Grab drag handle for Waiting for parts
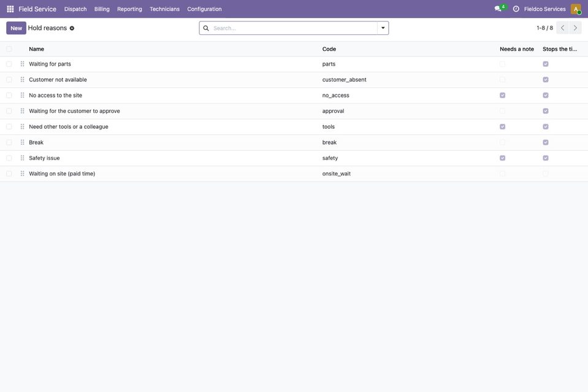 pos(23,64)
